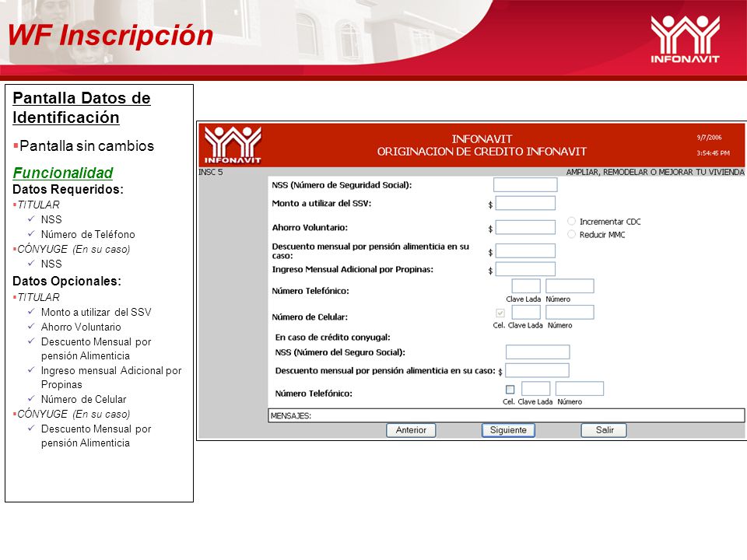Focus the titular's pensión alimenticia discount field

coord(525,251)
